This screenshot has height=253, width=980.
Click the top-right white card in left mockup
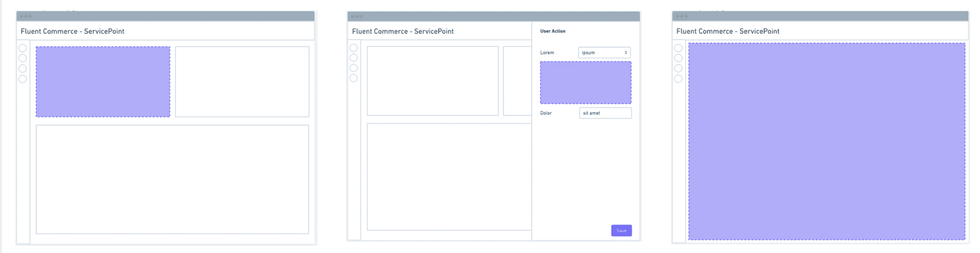[x=242, y=82]
